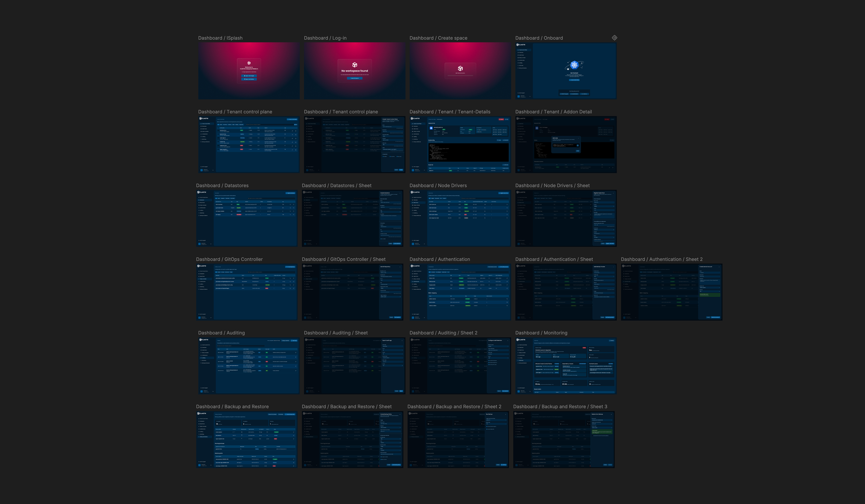Click Sign in with Google in ISplash frame
The image size is (865, 504).
tap(249, 76)
